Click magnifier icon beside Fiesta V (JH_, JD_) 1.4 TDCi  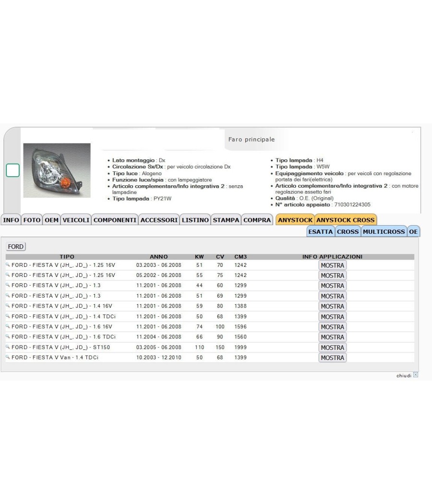tap(8, 316)
